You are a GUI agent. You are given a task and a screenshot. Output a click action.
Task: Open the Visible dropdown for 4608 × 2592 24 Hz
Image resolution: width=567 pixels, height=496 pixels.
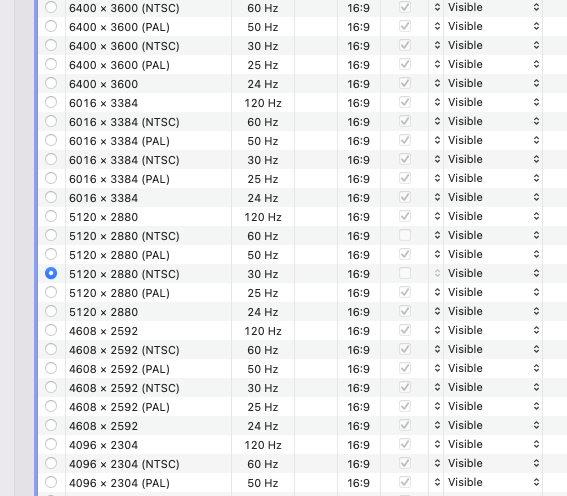pyautogui.click(x=493, y=425)
